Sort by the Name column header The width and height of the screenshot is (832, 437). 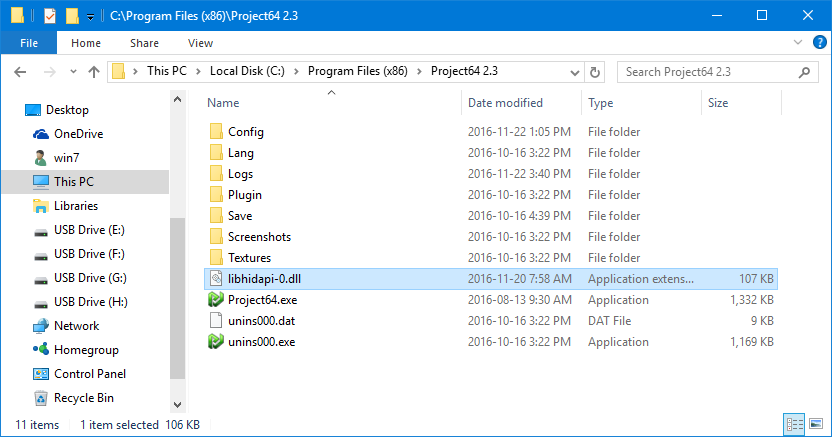[x=223, y=103]
